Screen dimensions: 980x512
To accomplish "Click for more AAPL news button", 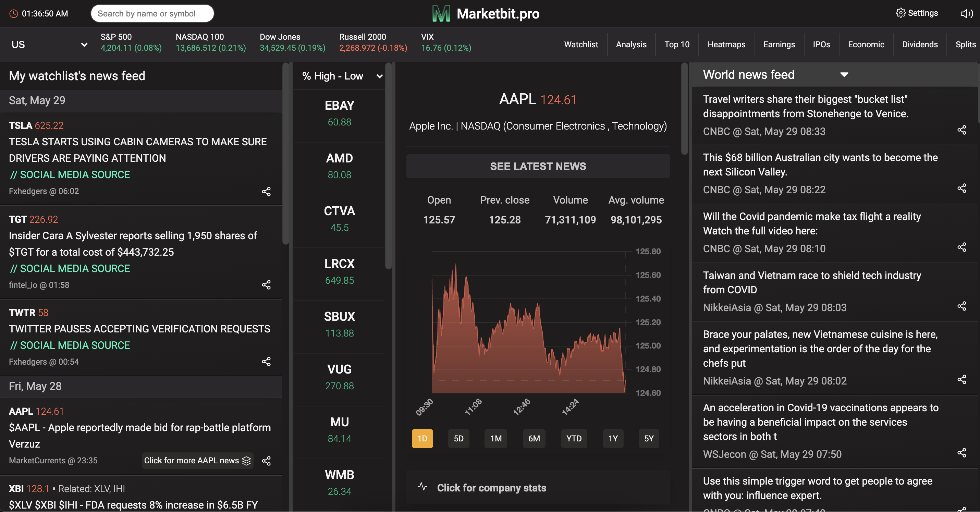I will click(197, 461).
